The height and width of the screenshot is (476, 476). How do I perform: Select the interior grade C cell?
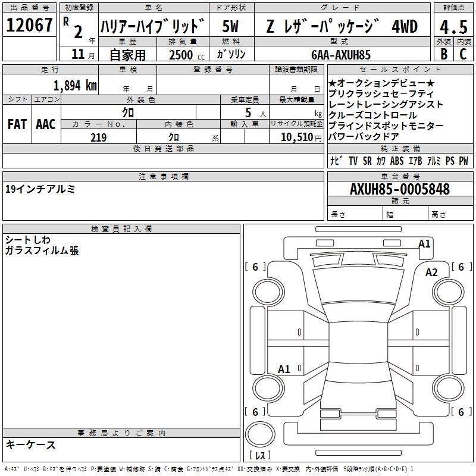click(x=463, y=54)
